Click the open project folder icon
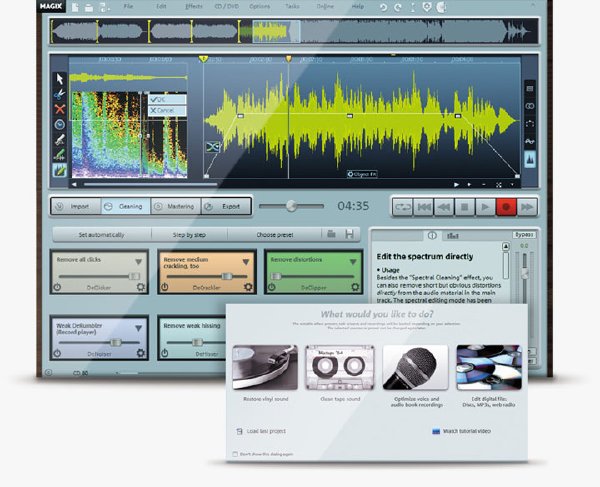Viewport: 600px width, 487px height. tap(89, 7)
